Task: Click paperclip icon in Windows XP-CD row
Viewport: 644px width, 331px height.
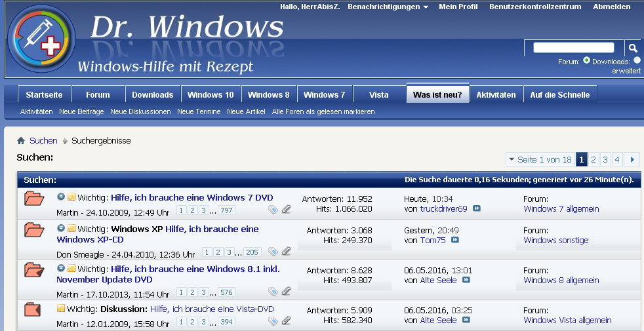Action: (287, 251)
